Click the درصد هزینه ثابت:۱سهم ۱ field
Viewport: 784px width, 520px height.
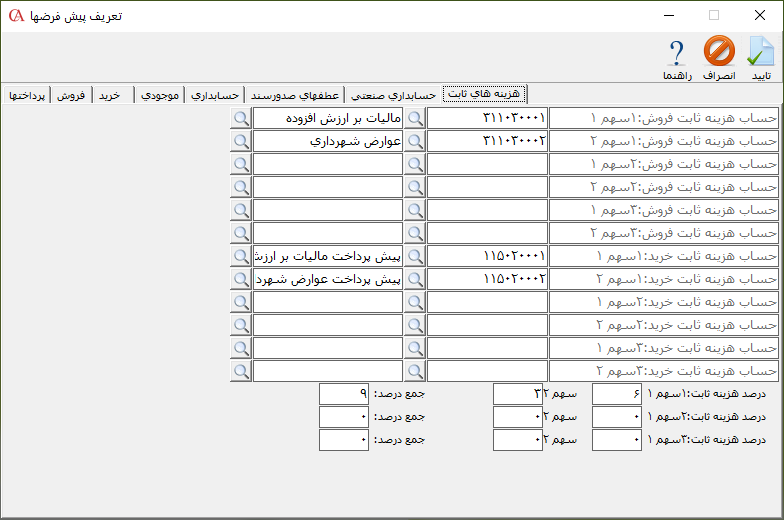coord(617,394)
